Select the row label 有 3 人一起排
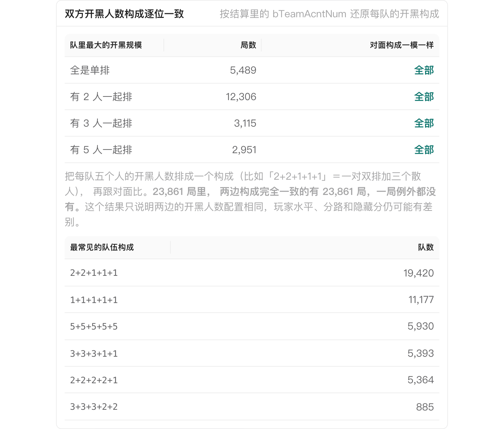The width and height of the screenshot is (504, 429). point(101,123)
